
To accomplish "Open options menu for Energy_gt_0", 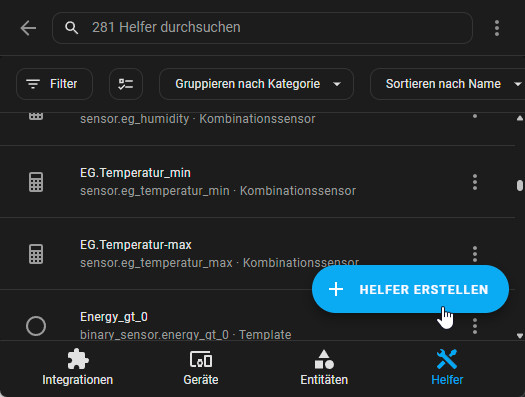I will (475, 326).
